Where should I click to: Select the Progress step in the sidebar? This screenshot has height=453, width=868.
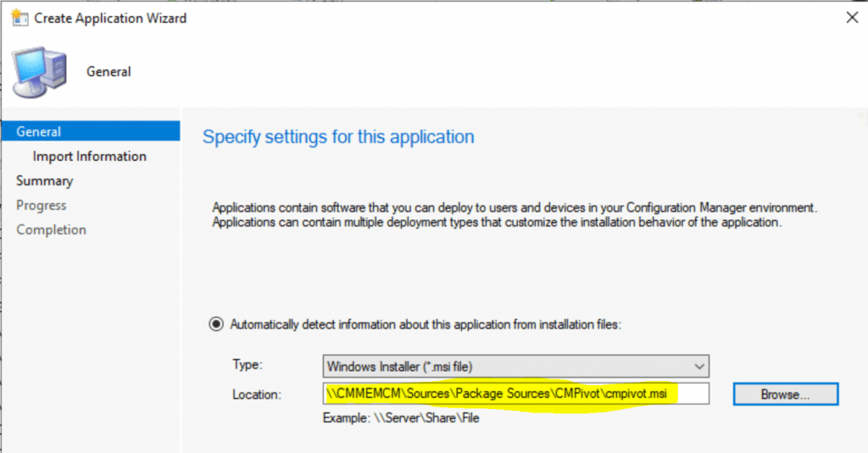(x=41, y=205)
